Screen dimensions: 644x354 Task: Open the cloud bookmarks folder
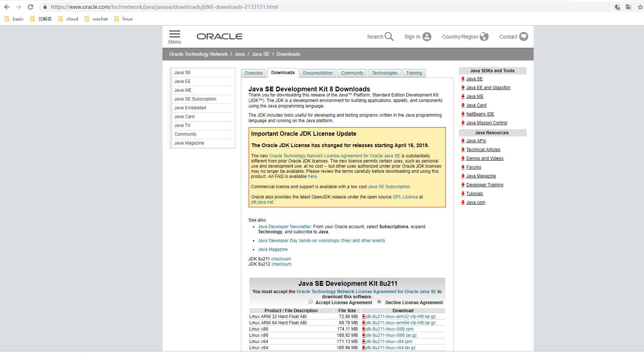[68, 19]
